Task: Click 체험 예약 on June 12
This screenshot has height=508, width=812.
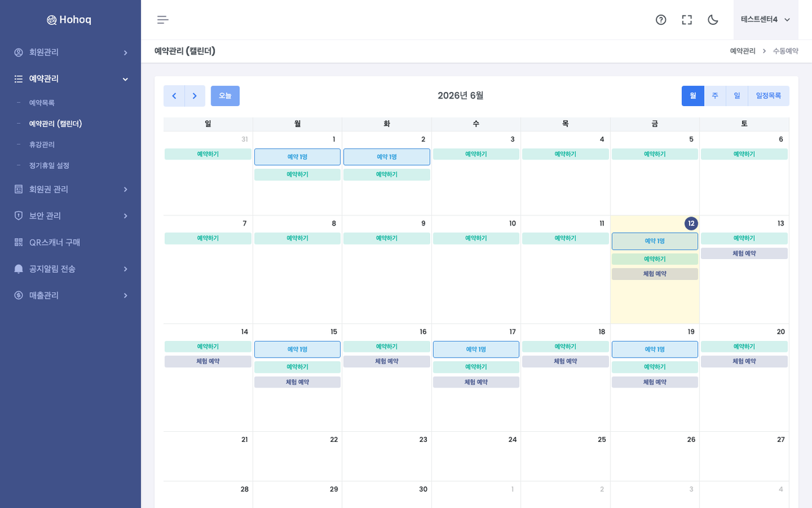Action: tap(655, 274)
